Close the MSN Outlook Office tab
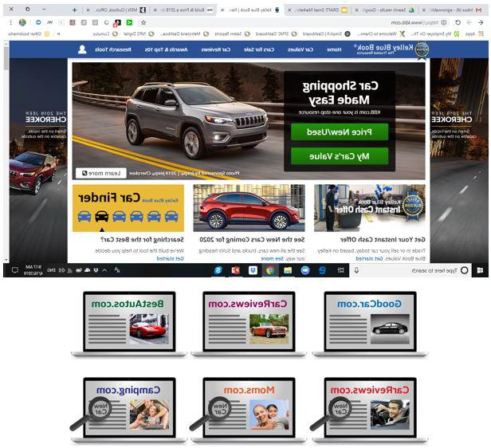491x448 pixels. 88,10
